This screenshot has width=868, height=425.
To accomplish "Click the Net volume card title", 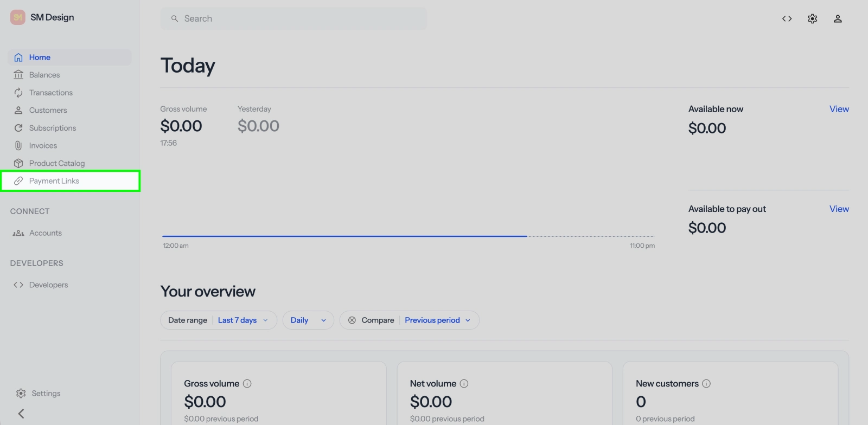I will (433, 383).
